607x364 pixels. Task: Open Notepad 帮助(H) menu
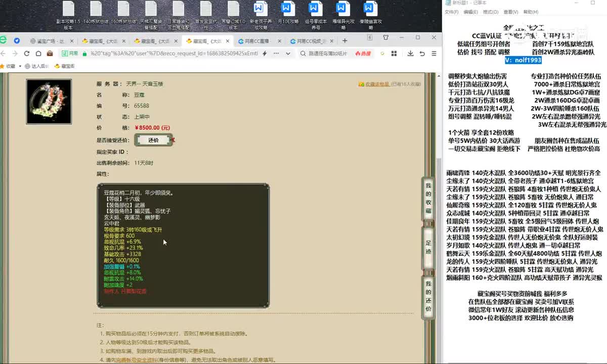tap(531, 12)
